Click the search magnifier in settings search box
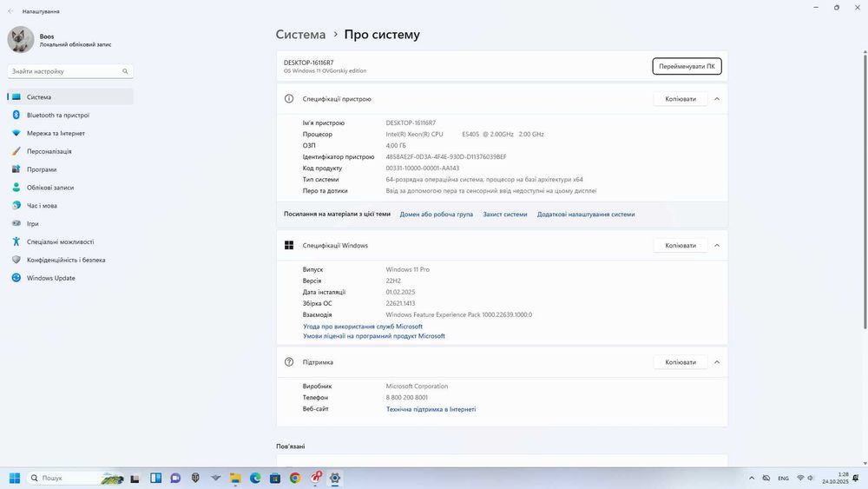 125,71
